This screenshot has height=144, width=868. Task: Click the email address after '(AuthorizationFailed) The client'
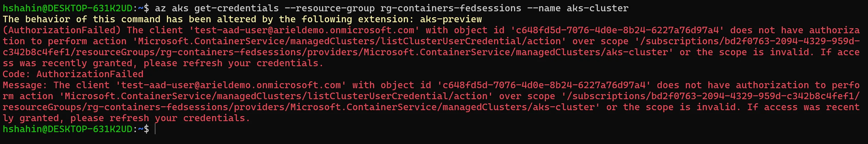pos(304,30)
